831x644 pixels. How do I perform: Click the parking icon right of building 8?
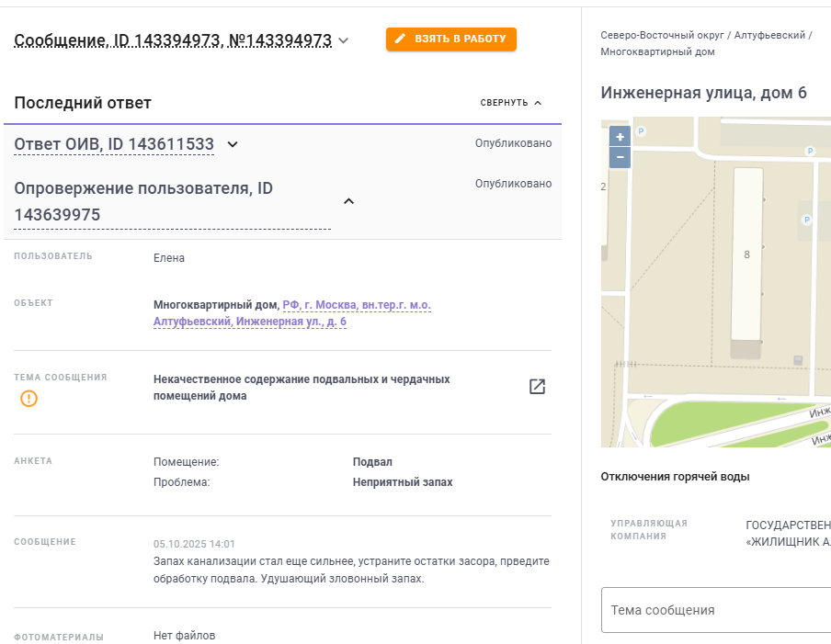point(806,220)
